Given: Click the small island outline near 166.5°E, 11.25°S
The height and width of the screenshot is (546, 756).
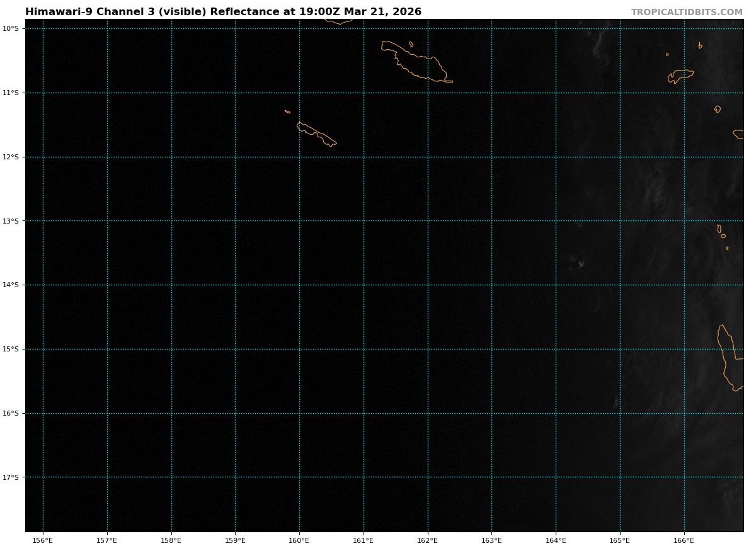Looking at the screenshot, I should (x=718, y=109).
